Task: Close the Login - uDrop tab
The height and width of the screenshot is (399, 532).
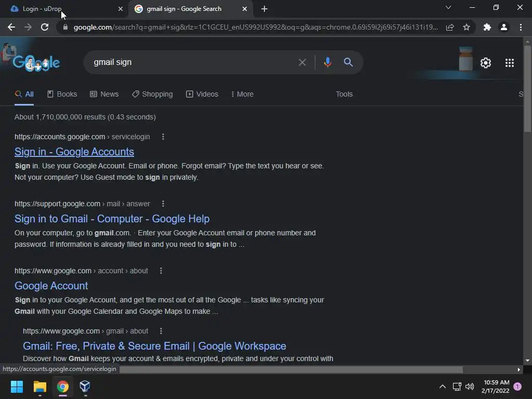Action: coord(121,9)
